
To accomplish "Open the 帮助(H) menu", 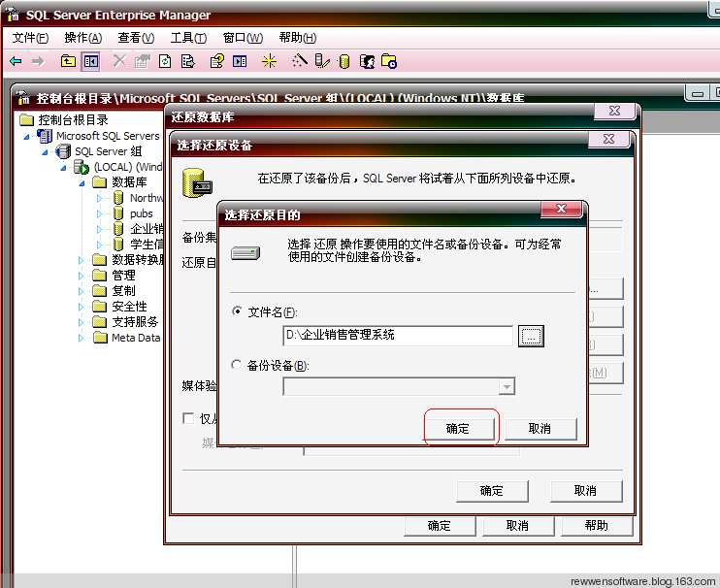I will (x=298, y=38).
